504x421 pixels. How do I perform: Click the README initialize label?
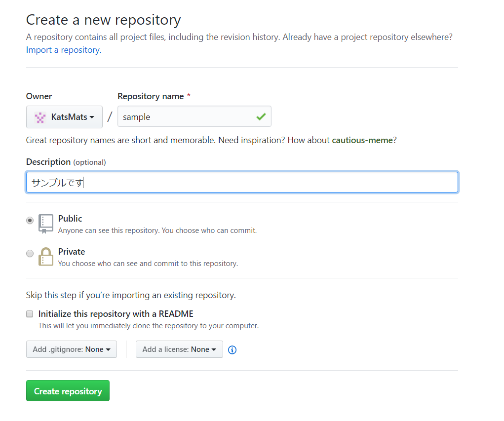click(116, 314)
